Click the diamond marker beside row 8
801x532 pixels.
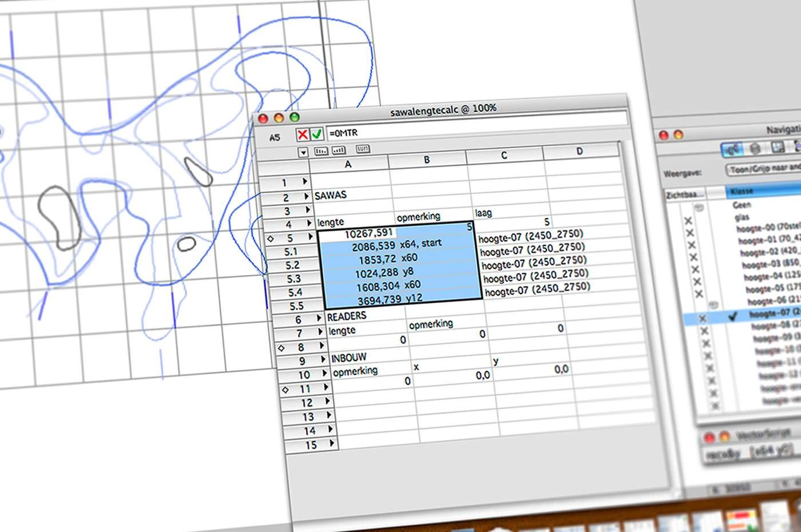(281, 348)
